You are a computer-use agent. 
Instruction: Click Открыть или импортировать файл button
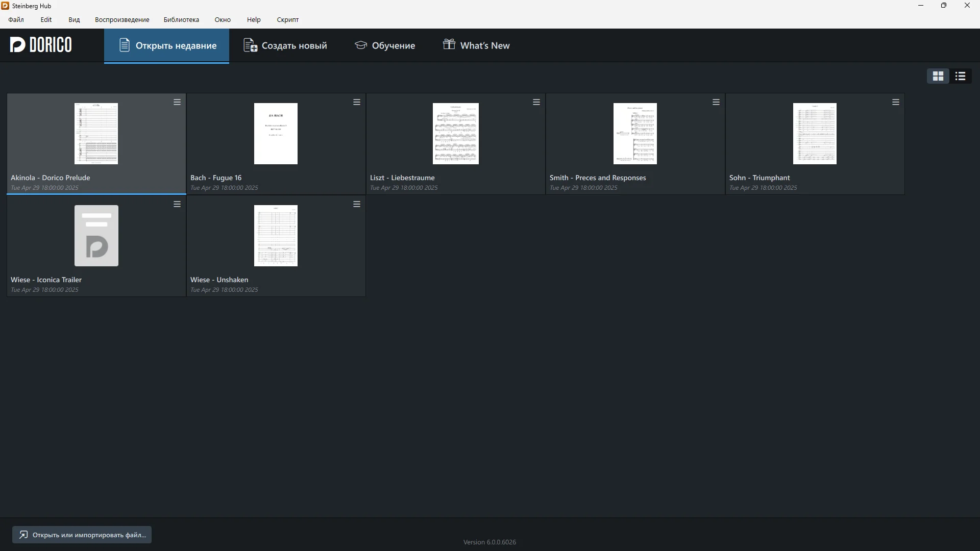click(82, 535)
